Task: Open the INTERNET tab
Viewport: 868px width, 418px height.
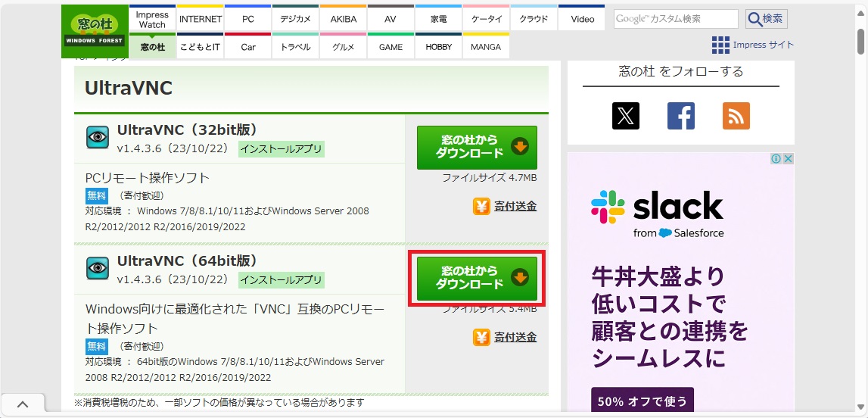Action: [201, 19]
